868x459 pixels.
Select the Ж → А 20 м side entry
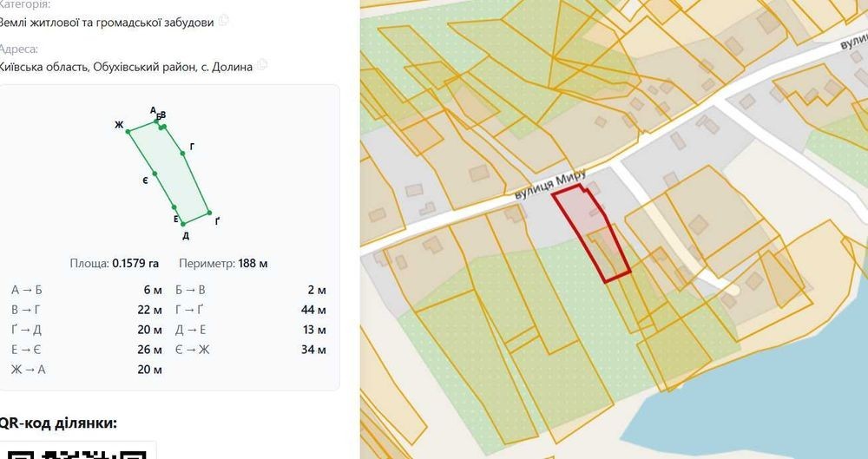coord(86,370)
